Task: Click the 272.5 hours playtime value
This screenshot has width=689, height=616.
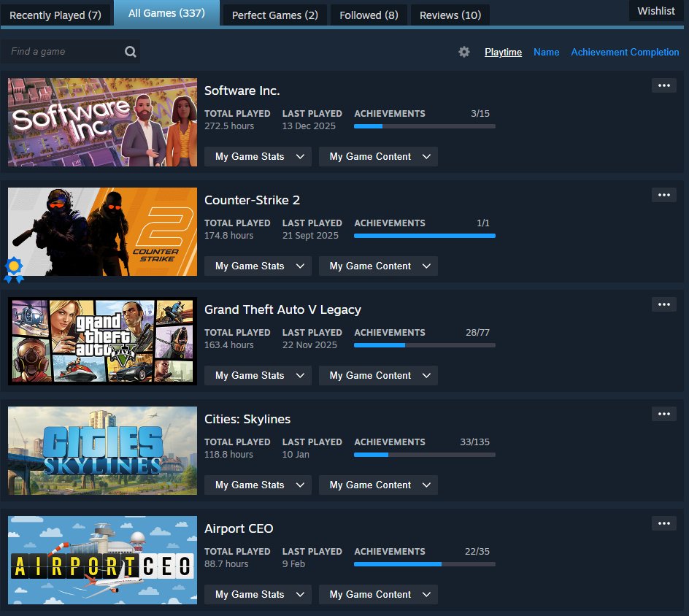Action: click(x=229, y=126)
